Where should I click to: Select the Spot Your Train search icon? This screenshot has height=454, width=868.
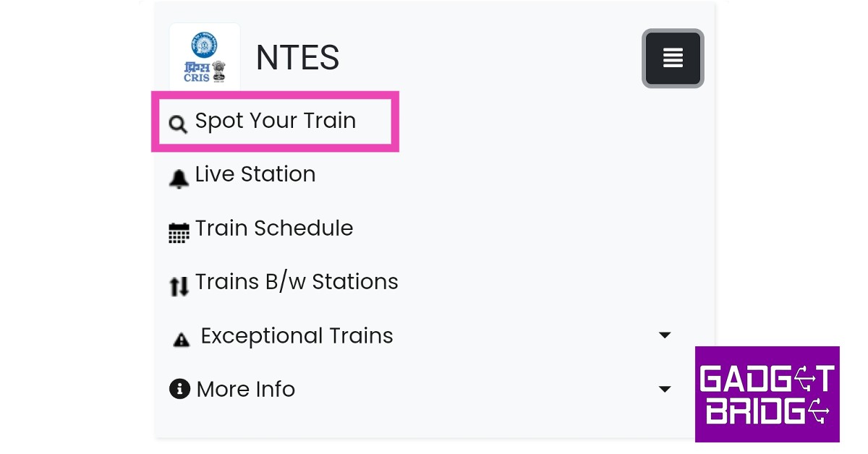[178, 124]
